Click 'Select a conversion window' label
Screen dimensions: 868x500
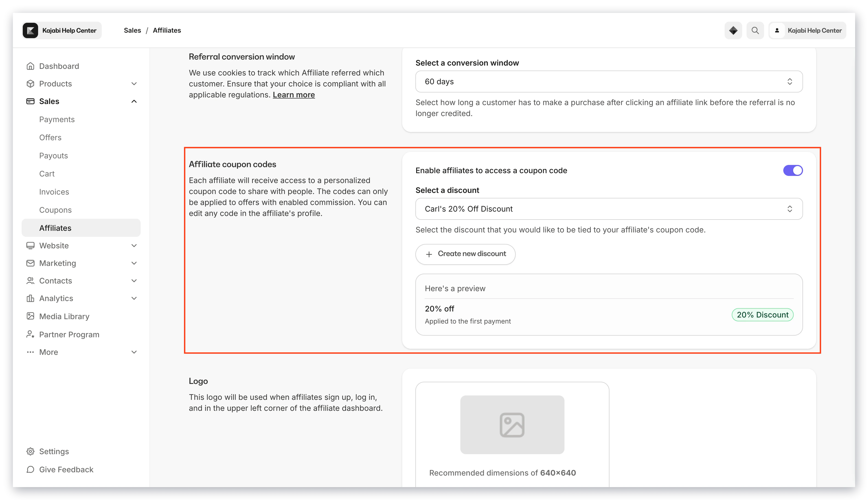[467, 63]
